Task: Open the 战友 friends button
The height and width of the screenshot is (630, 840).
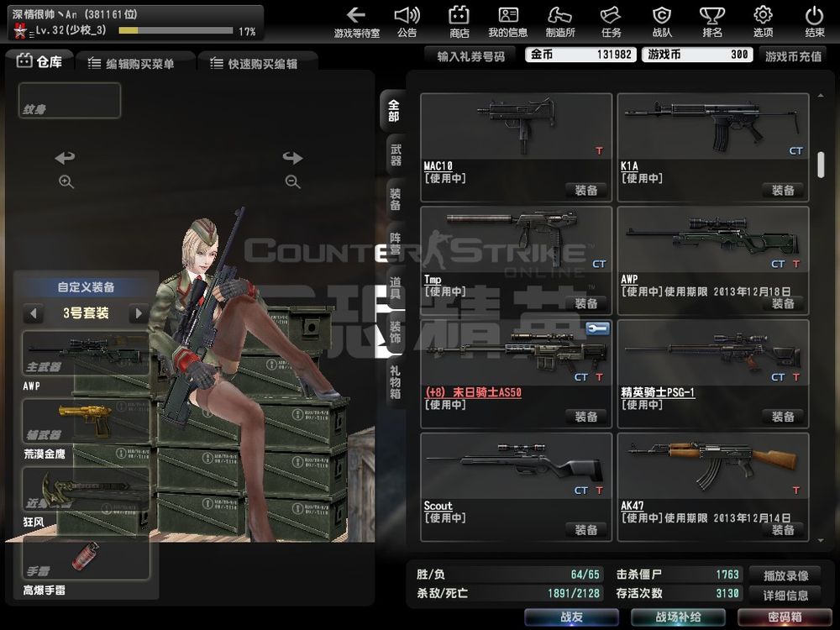Action: pos(571,617)
